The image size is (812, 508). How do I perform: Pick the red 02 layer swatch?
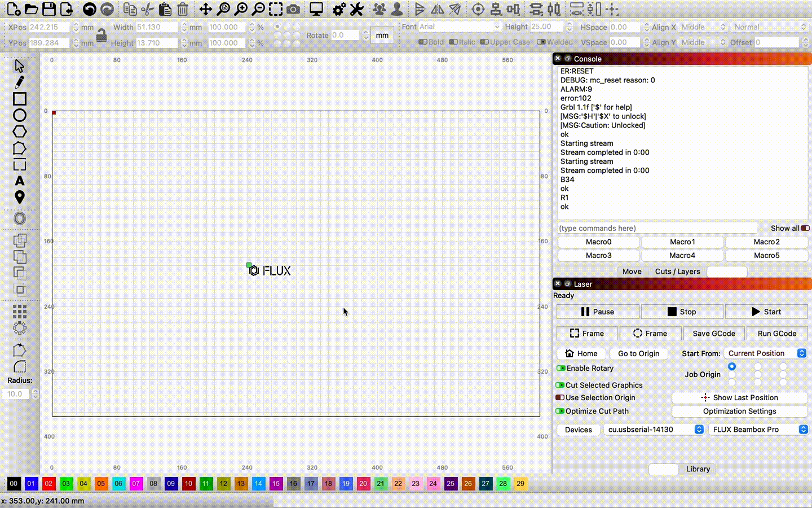pos(48,484)
